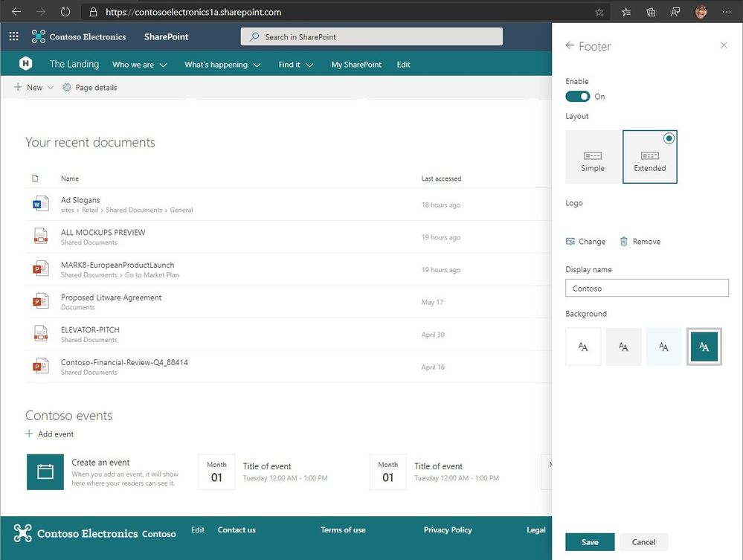The height and width of the screenshot is (560, 743).
Task: Click the ALL MOCKUPS PREVIEW file icon
Action: pyautogui.click(x=41, y=236)
